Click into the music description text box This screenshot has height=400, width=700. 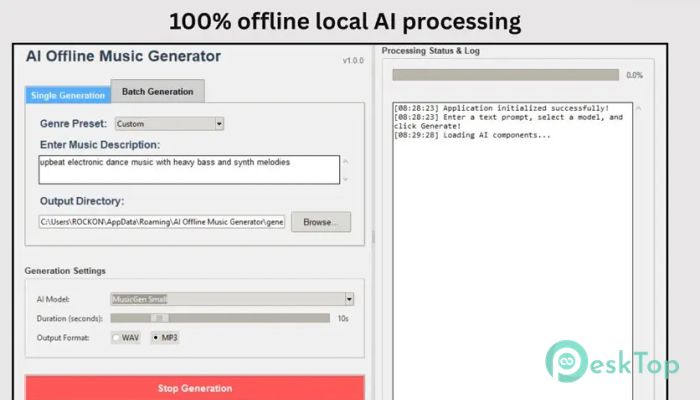189,170
